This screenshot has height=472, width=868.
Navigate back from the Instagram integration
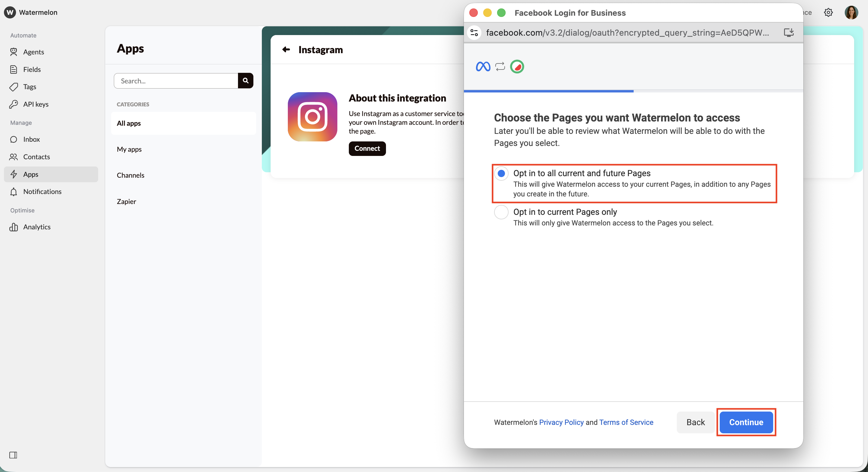click(x=286, y=50)
